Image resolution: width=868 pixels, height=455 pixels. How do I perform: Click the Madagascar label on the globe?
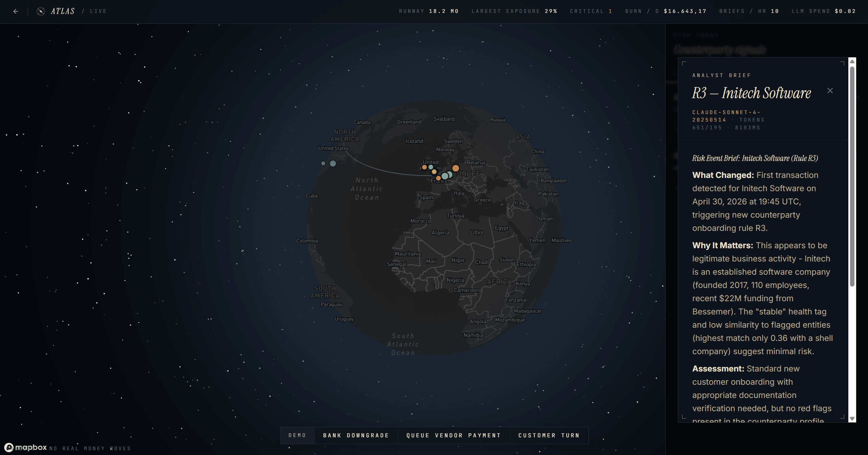pyautogui.click(x=527, y=311)
